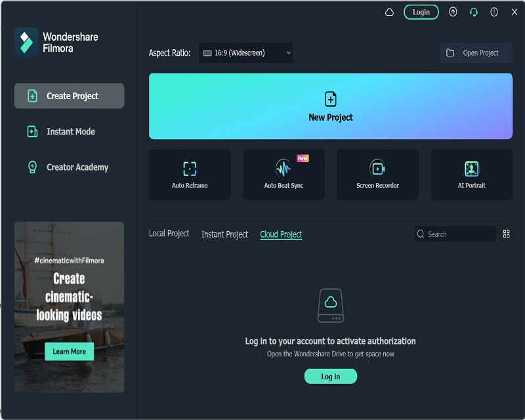Switch to the Instant Project tab
This screenshot has height=420, width=525.
[x=224, y=234]
